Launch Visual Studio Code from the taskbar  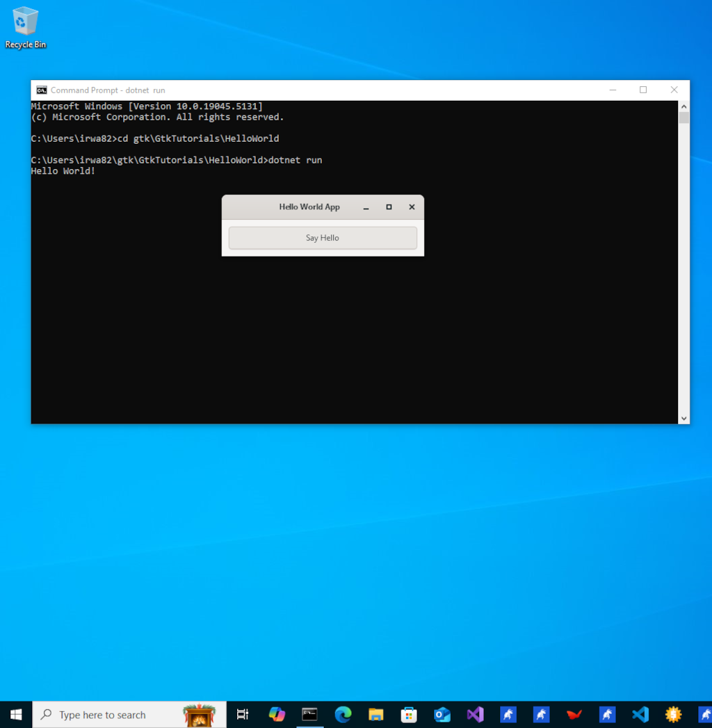click(639, 714)
